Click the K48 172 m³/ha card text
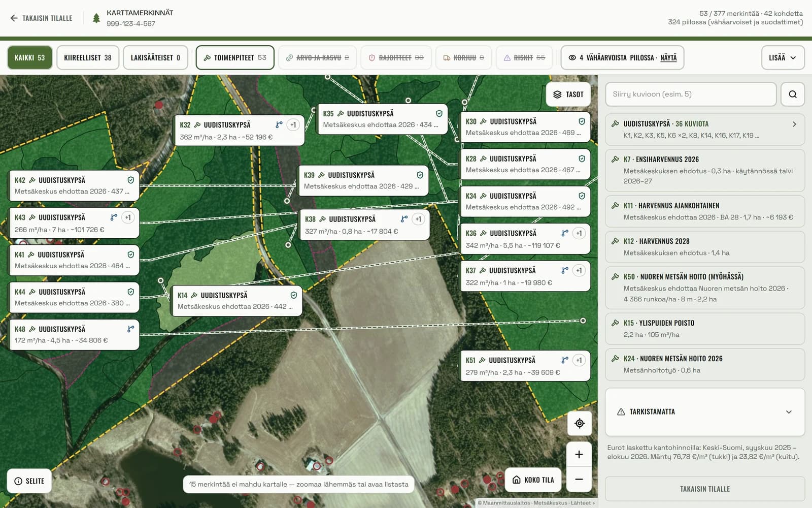 point(61,340)
